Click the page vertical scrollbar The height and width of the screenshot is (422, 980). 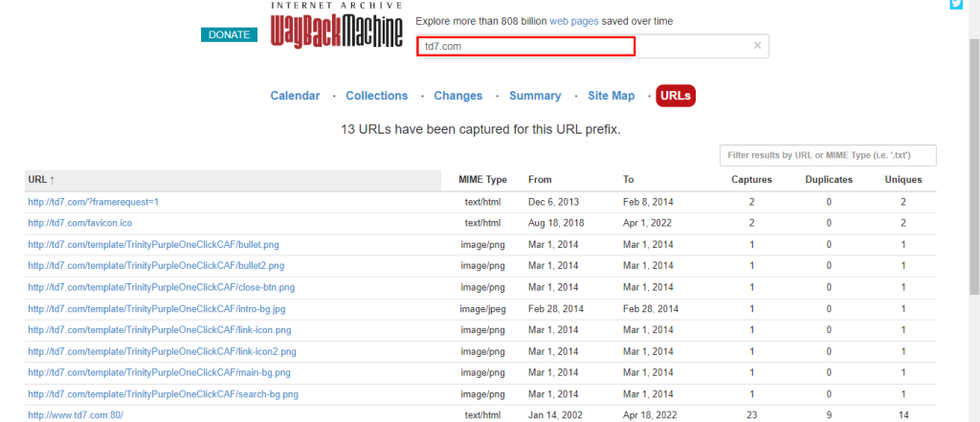tap(973, 168)
